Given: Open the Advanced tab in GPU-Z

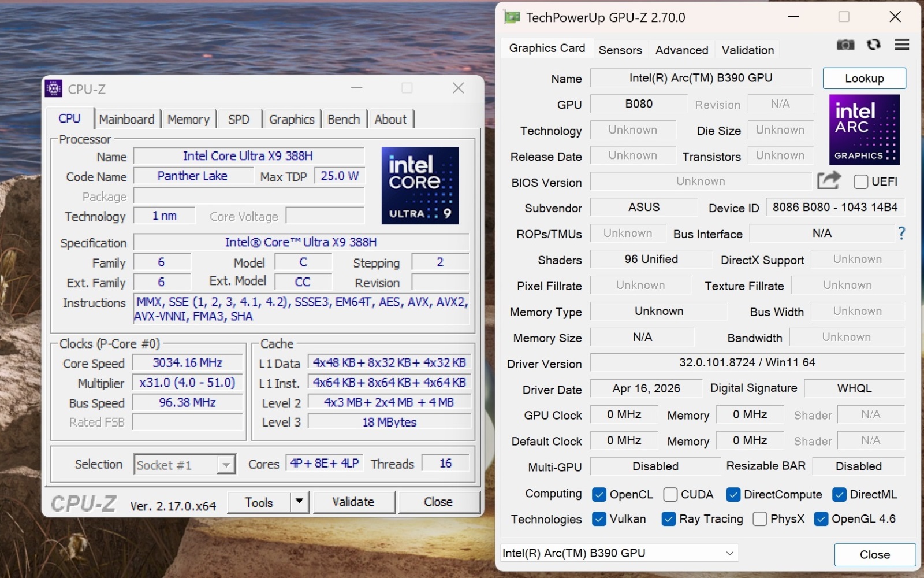Looking at the screenshot, I should pyautogui.click(x=681, y=50).
